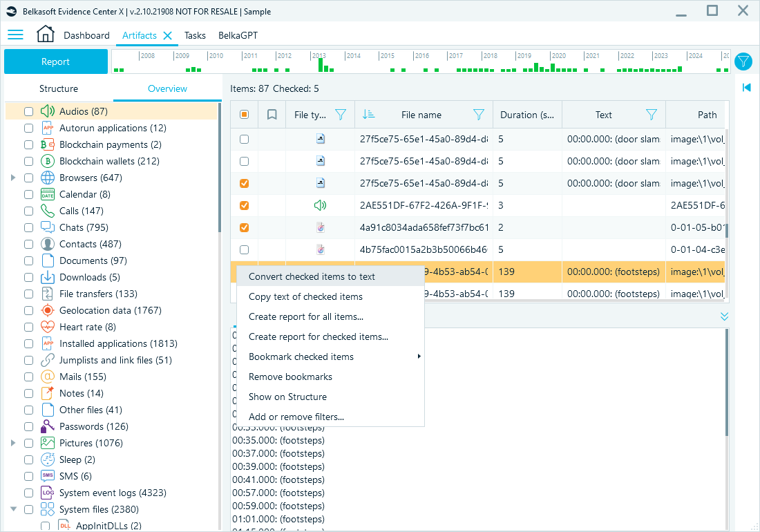Click the collapse side panel arrow icon
Screen dimensions: 760x532
pos(746,88)
